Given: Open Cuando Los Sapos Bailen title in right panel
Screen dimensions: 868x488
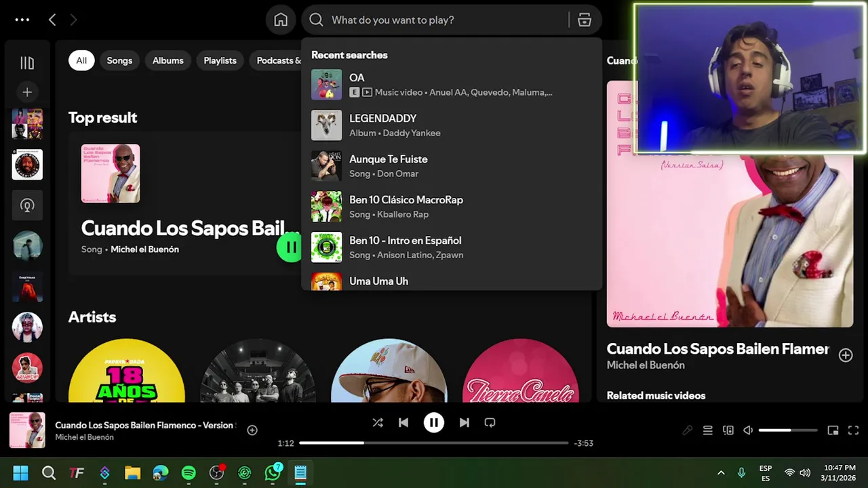Looking at the screenshot, I should pos(717,349).
